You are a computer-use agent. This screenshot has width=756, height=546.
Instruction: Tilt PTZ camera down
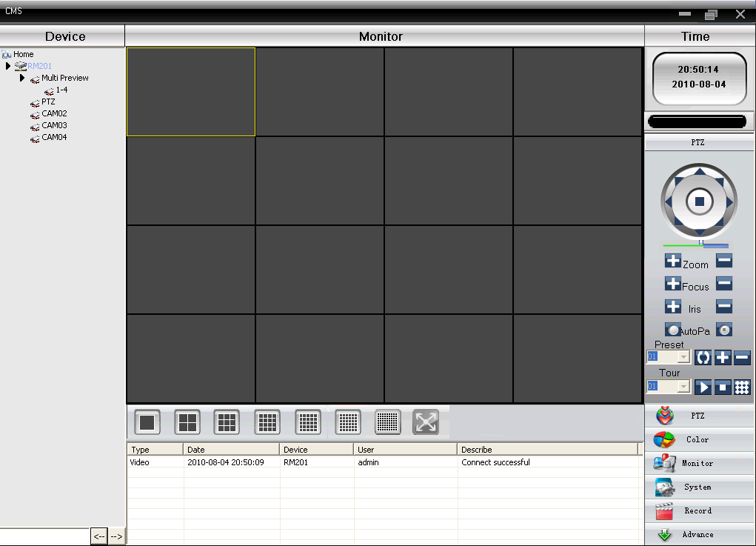click(x=700, y=233)
